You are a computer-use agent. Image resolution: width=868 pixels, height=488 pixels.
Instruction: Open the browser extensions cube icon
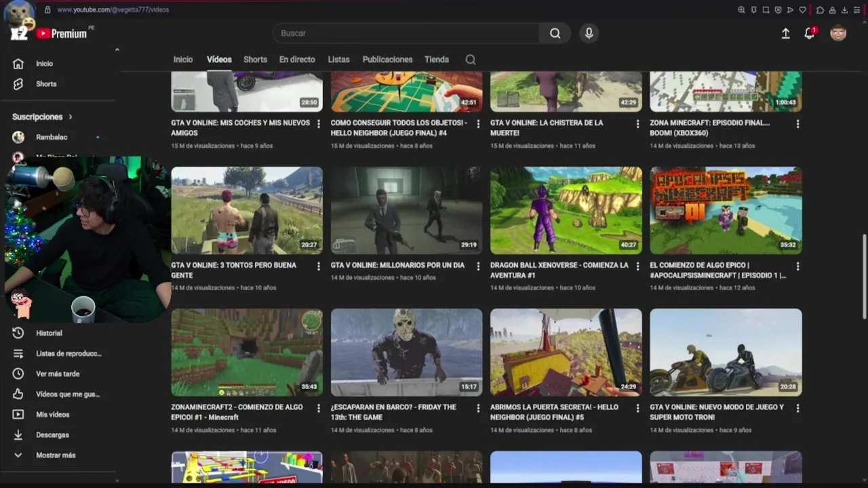[x=820, y=10]
